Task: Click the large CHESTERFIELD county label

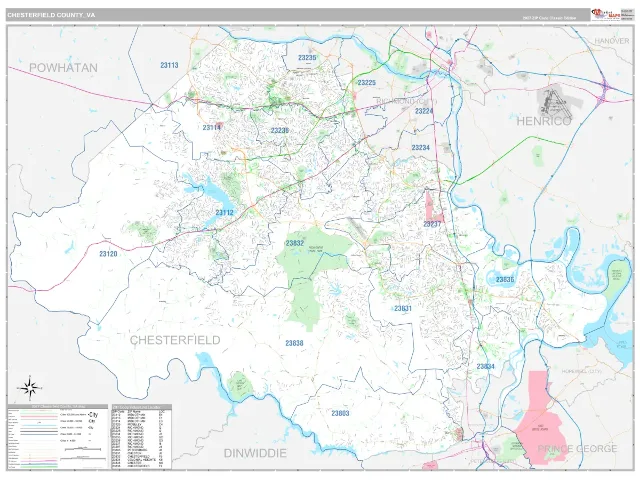Action: click(175, 340)
